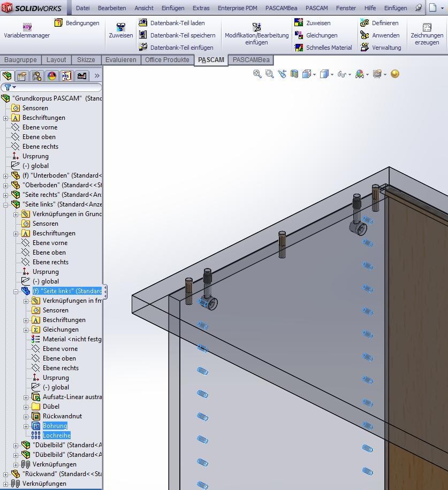
Task: Open the PropertyManager tab icon
Action: click(x=21, y=76)
